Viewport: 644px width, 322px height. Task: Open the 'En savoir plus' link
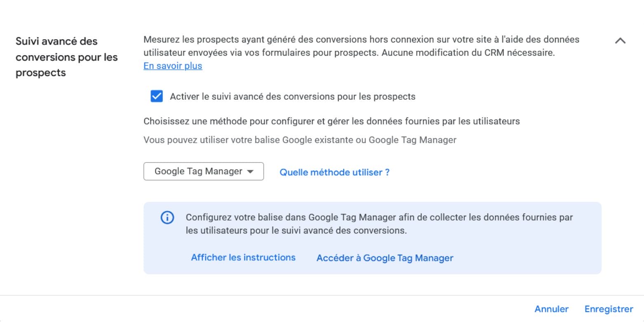(173, 66)
